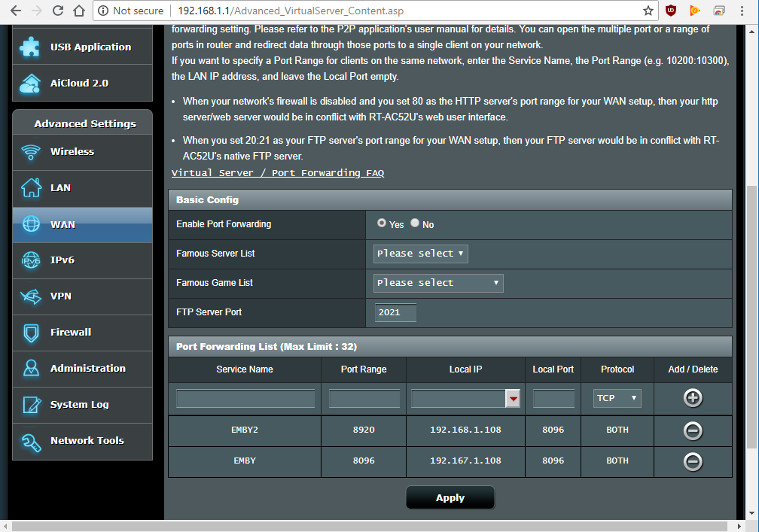
Task: Apply the port forwarding changes
Action: point(450,497)
